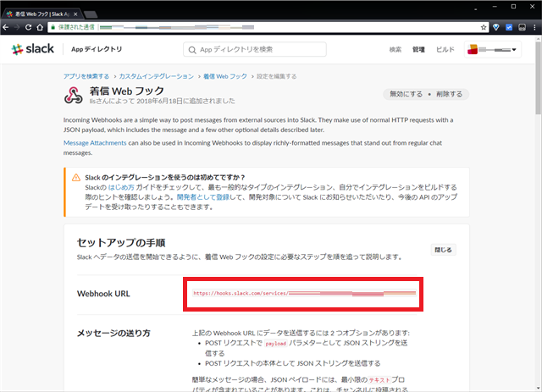Follow the 着信 Web フック breadcrumb link
542x392 pixels.
pyautogui.click(x=225, y=76)
